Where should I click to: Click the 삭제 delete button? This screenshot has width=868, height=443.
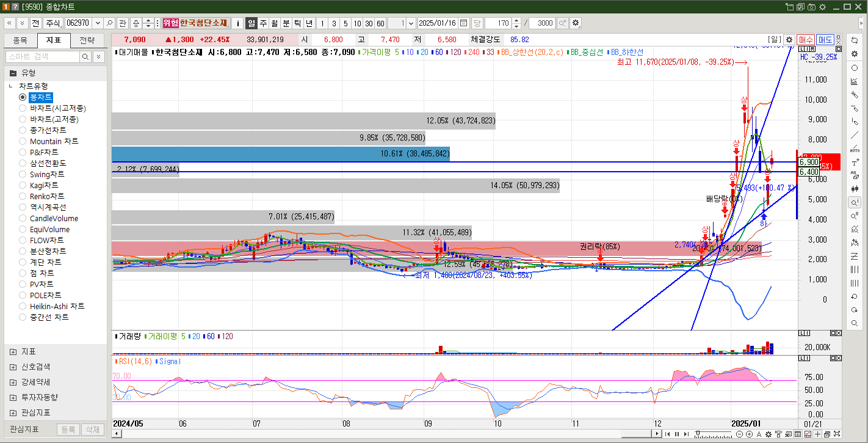pyautogui.click(x=92, y=430)
